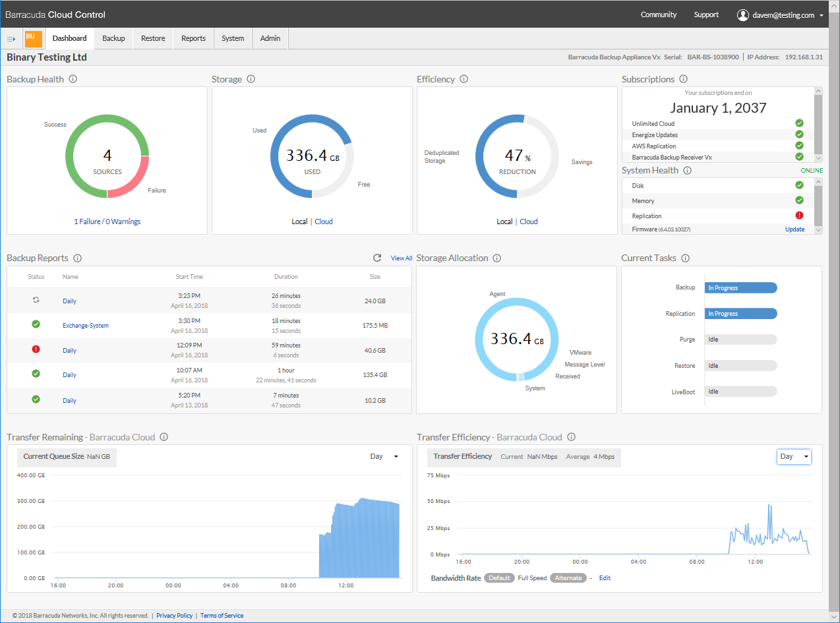The width and height of the screenshot is (840, 623).
Task: Click the refresh icon in Backup Reports
Action: point(376,258)
